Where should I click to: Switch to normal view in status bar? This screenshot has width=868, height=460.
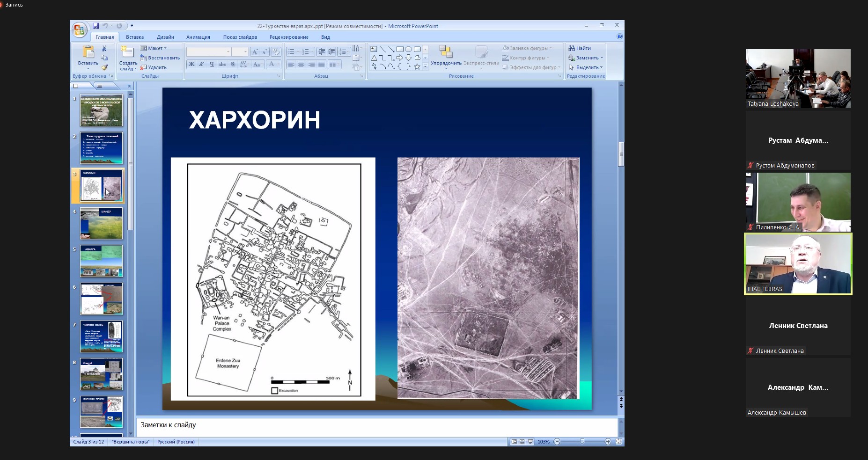pos(514,442)
